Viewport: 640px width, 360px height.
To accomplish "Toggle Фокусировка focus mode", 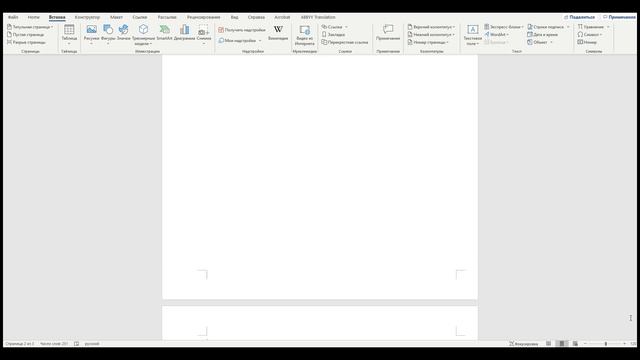I will (524, 344).
